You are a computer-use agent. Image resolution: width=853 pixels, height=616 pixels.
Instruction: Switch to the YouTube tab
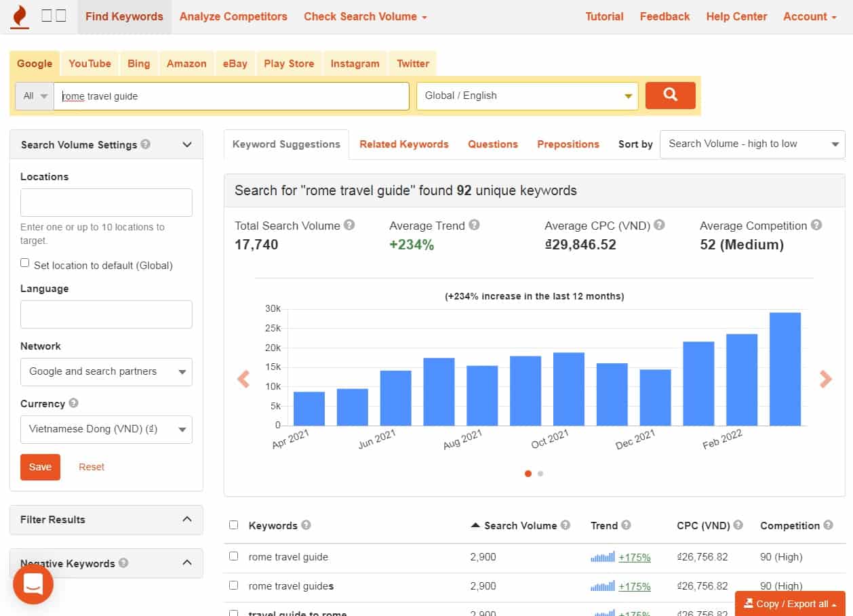(90, 63)
